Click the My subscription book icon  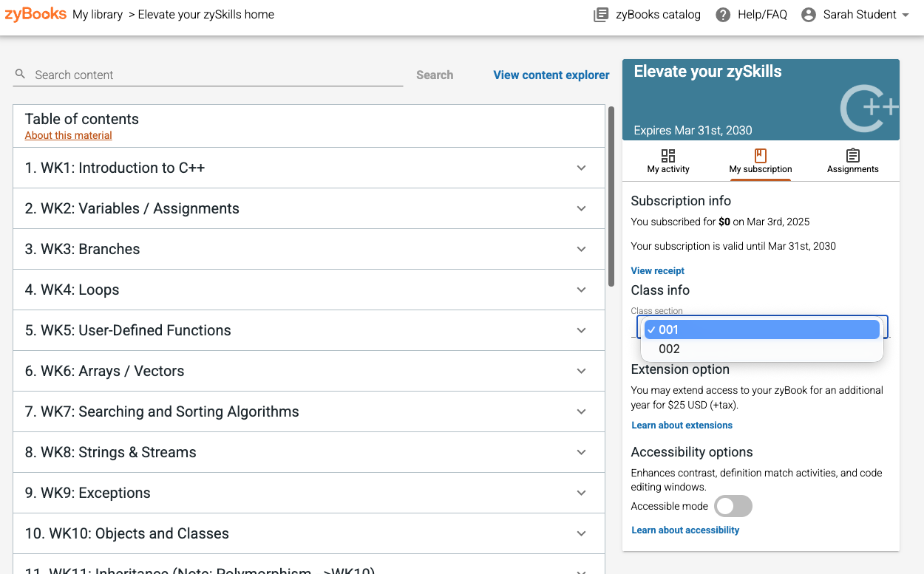[x=761, y=155]
